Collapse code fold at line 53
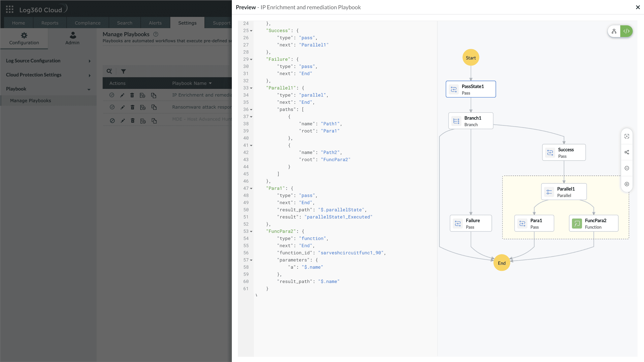 pyautogui.click(x=251, y=232)
